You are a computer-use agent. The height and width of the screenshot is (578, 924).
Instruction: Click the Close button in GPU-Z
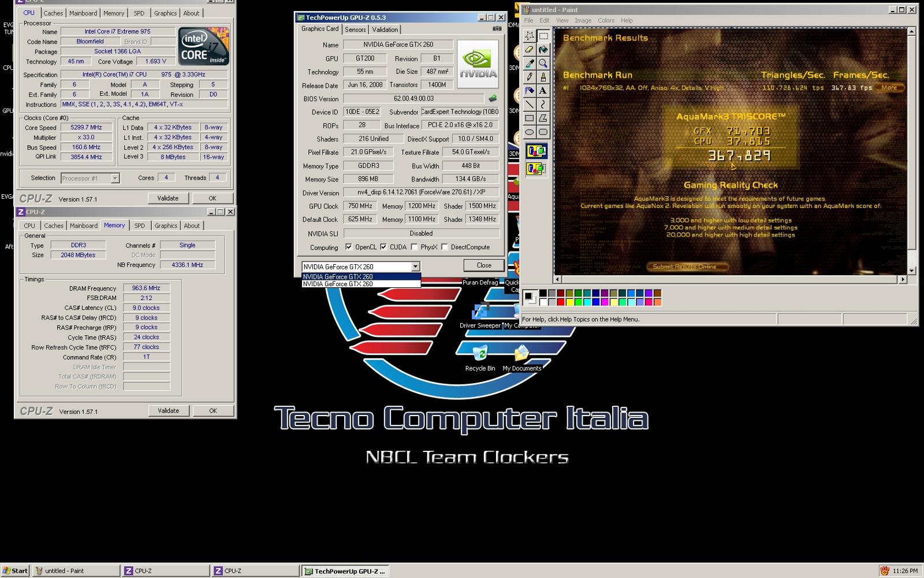coord(484,265)
